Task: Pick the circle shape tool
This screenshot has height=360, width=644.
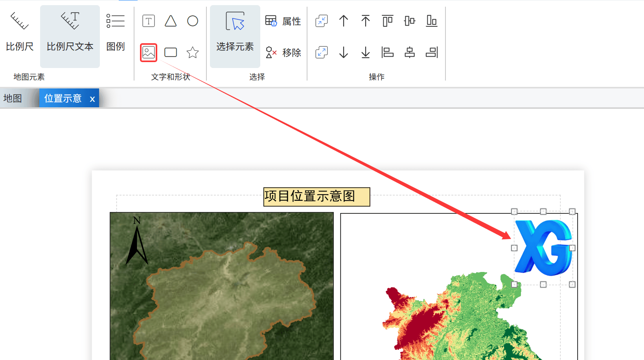Action: [193, 21]
